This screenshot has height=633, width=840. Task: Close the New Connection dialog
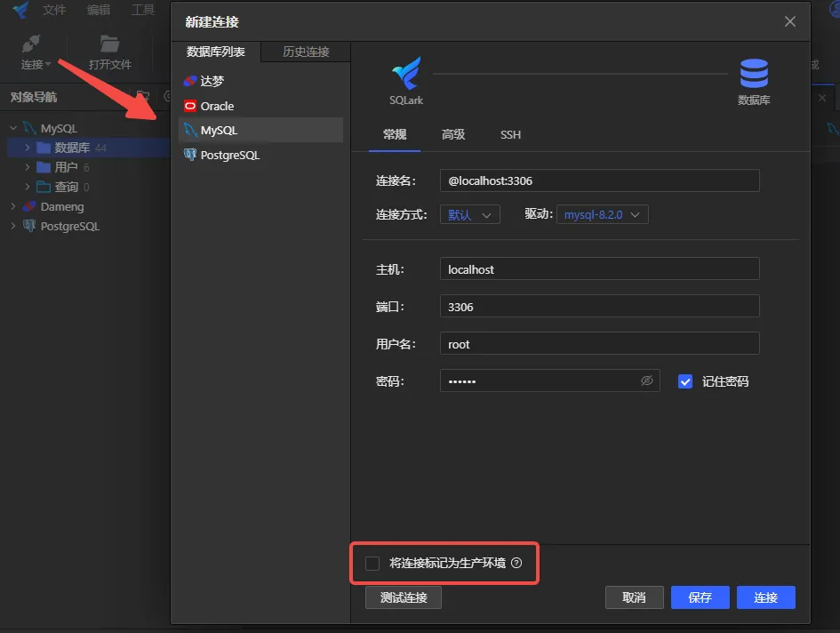pos(789,21)
